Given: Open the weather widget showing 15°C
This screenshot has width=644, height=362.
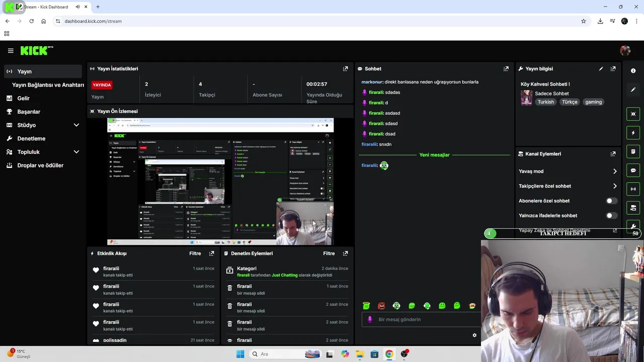Looking at the screenshot, I should [19, 354].
